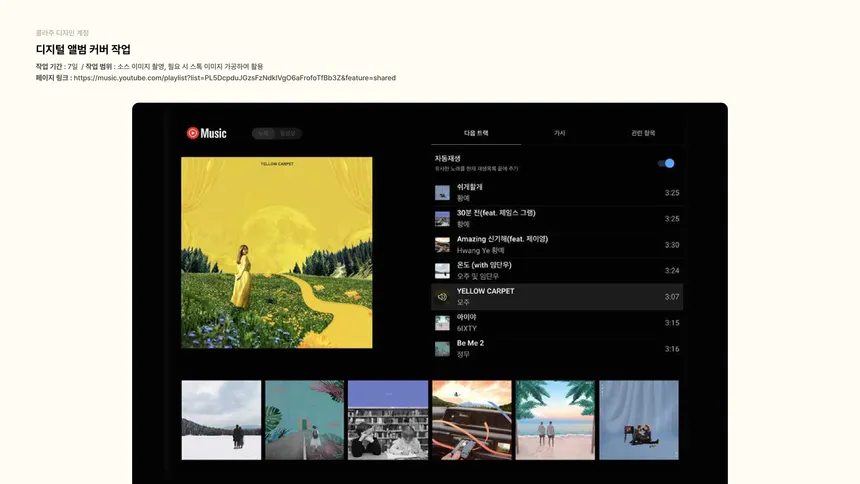Click the Be Me 2 track thumbnail
Image resolution: width=860 pixels, height=484 pixels.
[442, 349]
